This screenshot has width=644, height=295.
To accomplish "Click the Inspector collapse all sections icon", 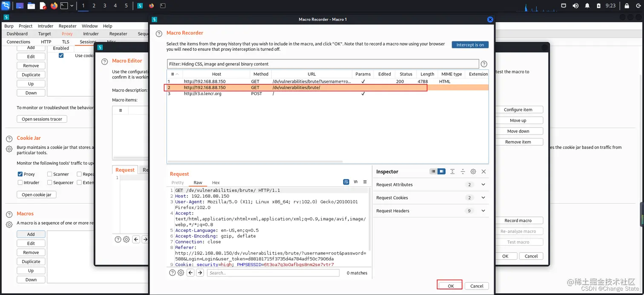I will click(463, 171).
